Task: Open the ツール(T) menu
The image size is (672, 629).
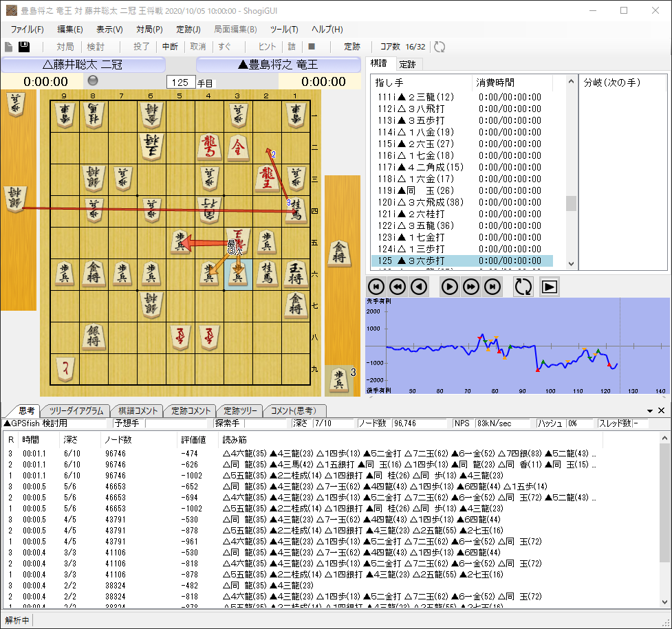Action: (x=284, y=30)
